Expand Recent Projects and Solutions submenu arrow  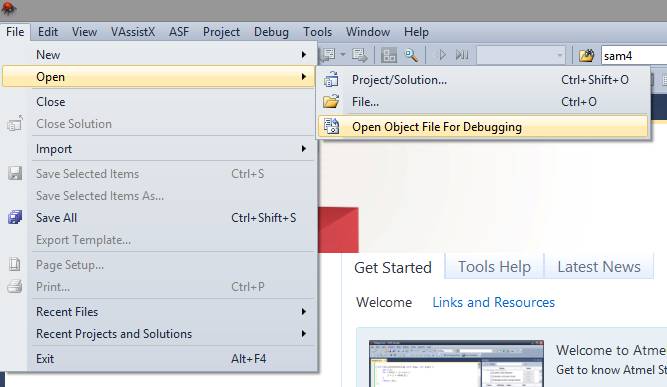click(x=303, y=333)
